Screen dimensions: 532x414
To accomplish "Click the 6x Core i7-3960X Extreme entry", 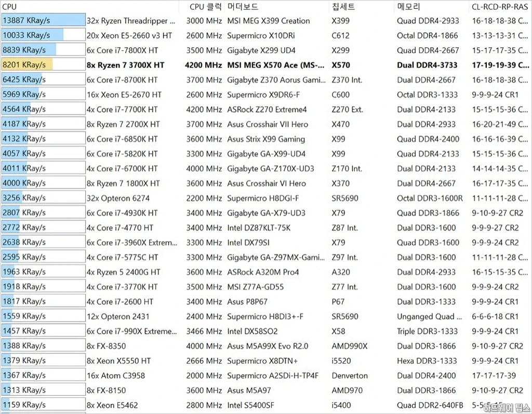I will click(x=132, y=243).
